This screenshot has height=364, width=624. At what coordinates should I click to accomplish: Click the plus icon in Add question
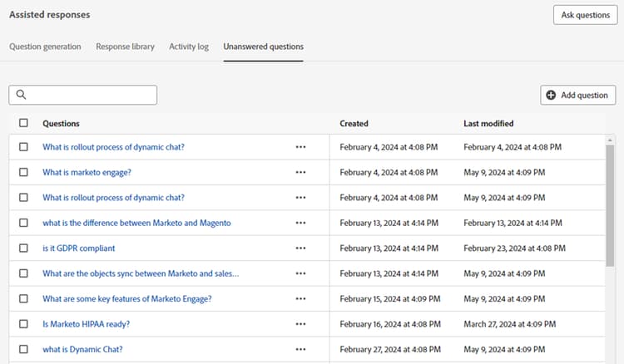click(x=551, y=96)
